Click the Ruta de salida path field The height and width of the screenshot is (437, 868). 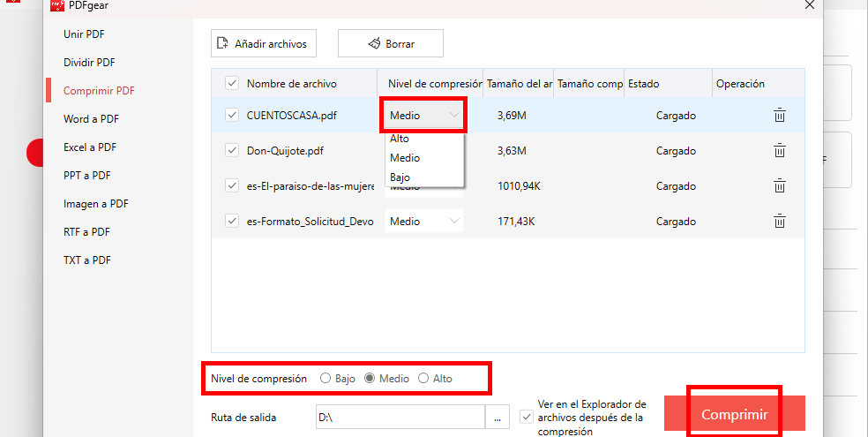(x=400, y=417)
